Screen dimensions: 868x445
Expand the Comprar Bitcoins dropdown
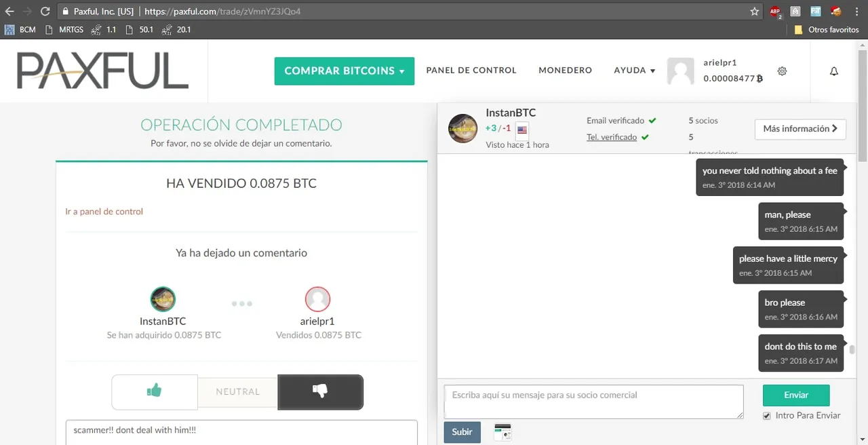coord(344,71)
